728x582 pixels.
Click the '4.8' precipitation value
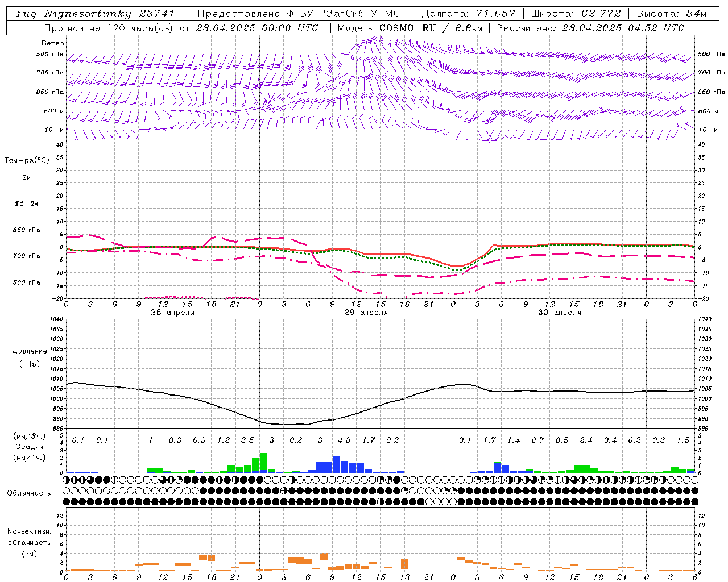(x=344, y=440)
